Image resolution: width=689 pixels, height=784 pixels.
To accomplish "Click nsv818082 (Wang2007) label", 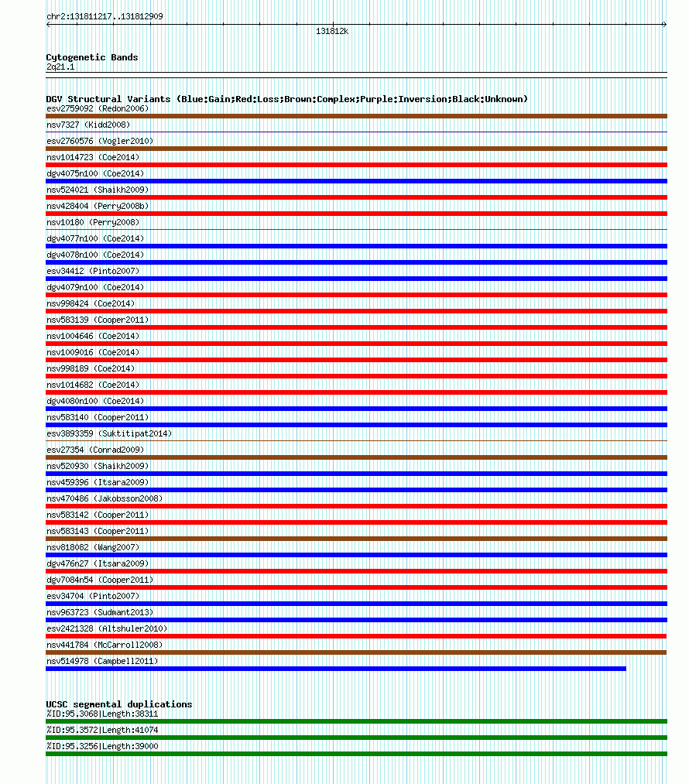I will tap(93, 547).
